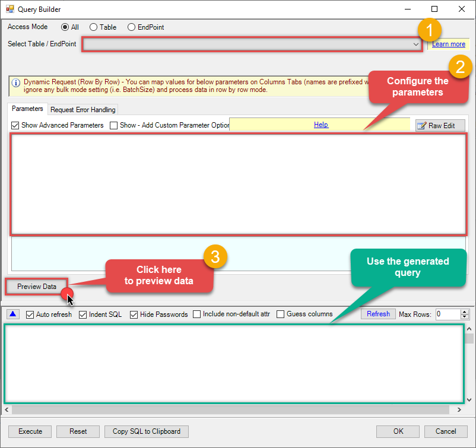
Task: Click the Query Builder window title icon
Action: coord(9,9)
